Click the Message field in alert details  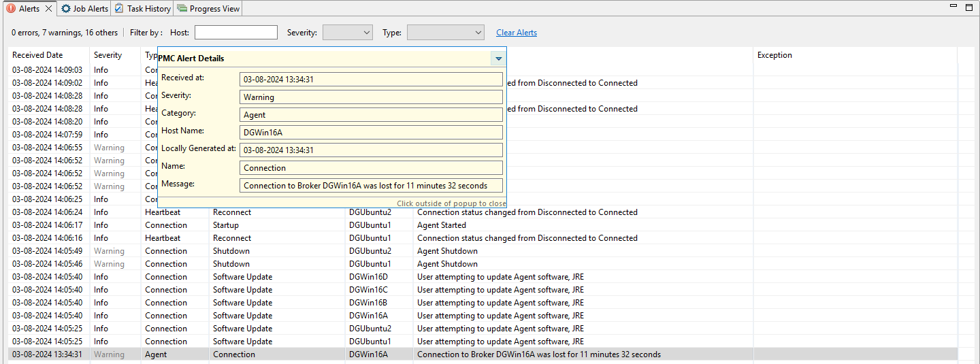(x=371, y=186)
